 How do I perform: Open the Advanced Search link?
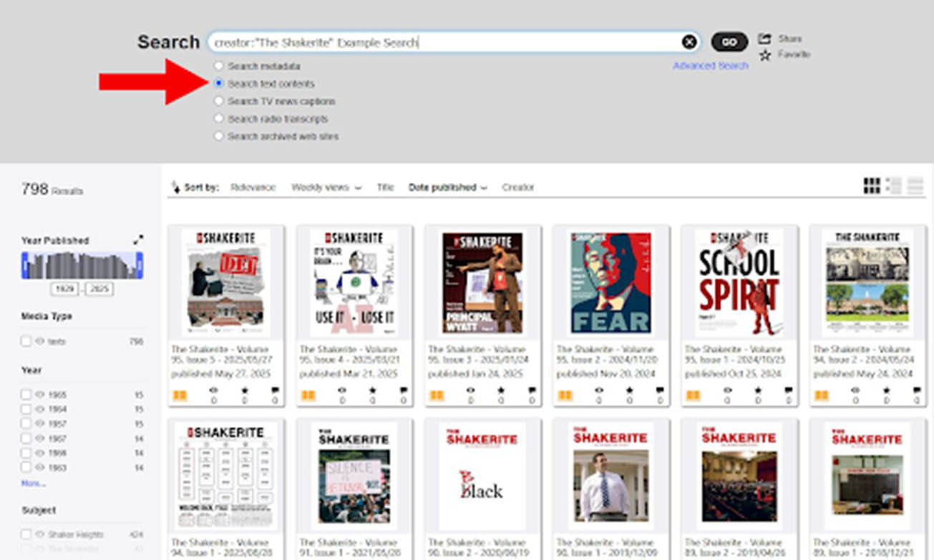pyautogui.click(x=711, y=66)
